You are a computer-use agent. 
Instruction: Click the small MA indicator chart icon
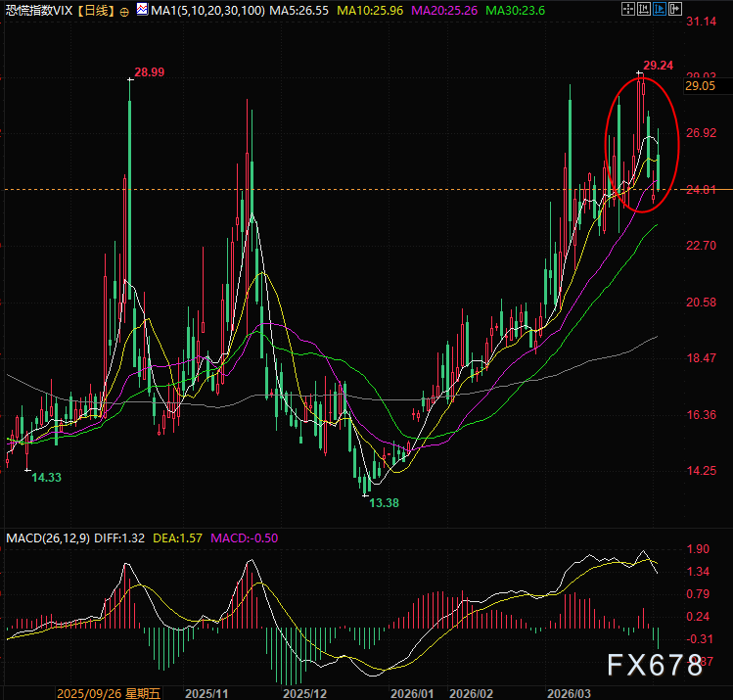click(141, 12)
